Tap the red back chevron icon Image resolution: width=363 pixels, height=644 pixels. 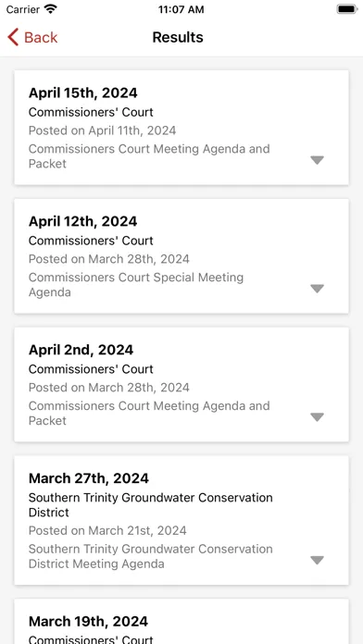pyautogui.click(x=13, y=37)
